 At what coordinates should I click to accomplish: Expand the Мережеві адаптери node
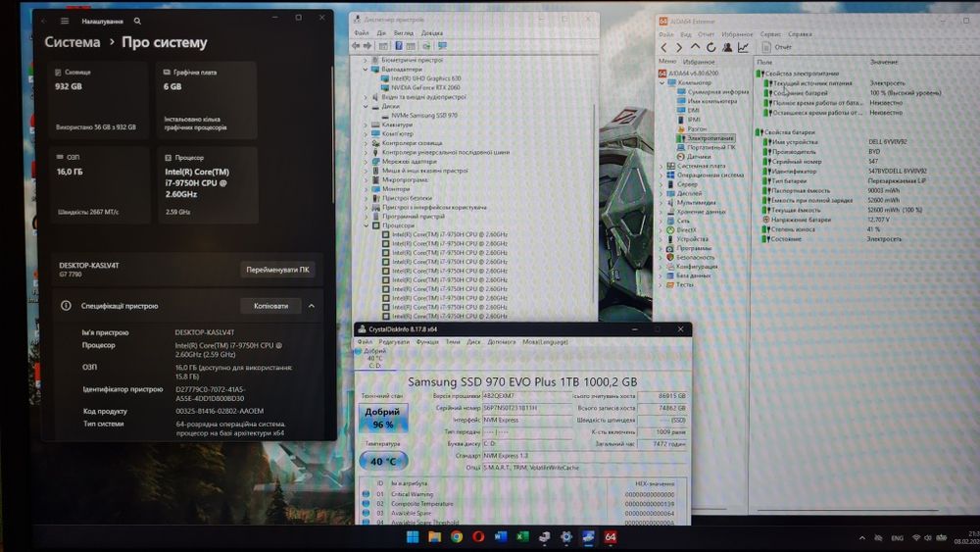pos(366,162)
